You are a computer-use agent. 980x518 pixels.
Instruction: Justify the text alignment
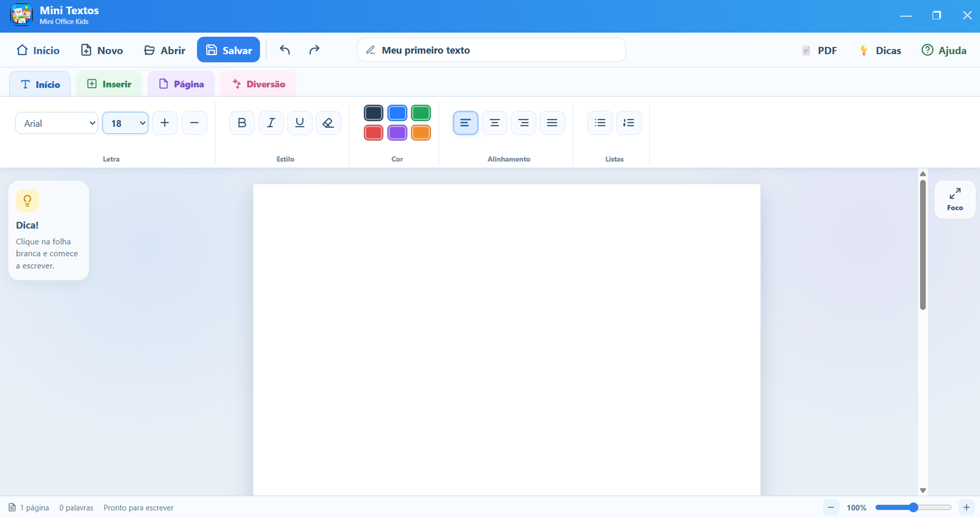[552, 123]
